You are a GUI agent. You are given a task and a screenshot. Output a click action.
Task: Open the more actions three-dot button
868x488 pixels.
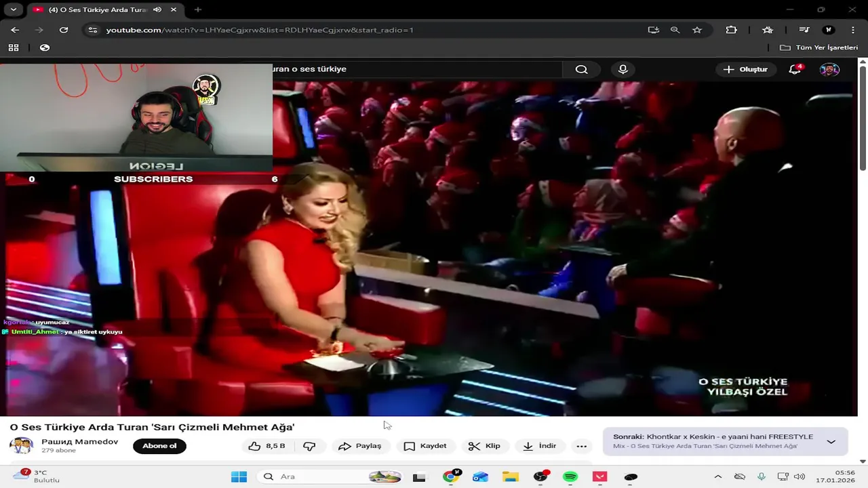(581, 446)
